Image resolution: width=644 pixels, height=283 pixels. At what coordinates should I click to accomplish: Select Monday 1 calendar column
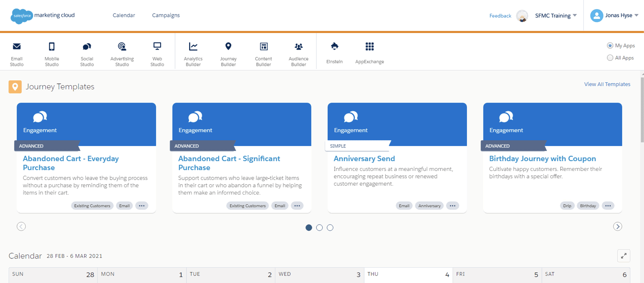point(142,275)
